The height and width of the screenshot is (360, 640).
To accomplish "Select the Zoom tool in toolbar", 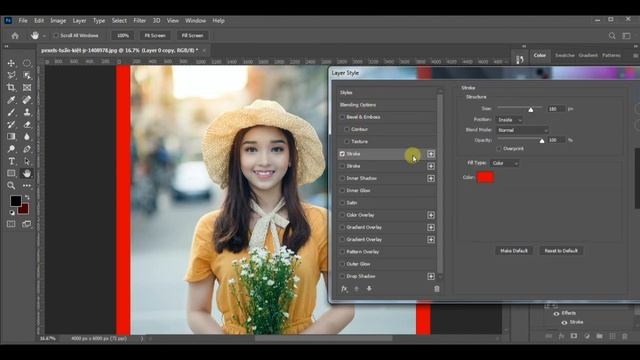I will 11,186.
